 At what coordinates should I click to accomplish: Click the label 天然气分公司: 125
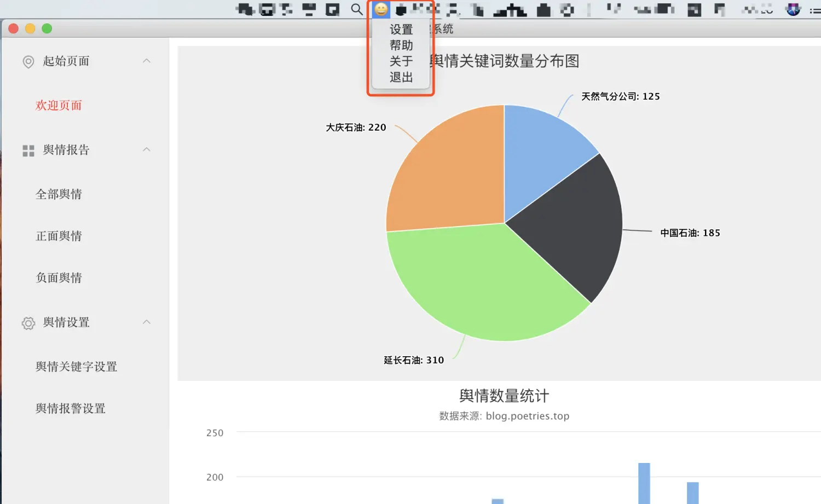tap(621, 96)
